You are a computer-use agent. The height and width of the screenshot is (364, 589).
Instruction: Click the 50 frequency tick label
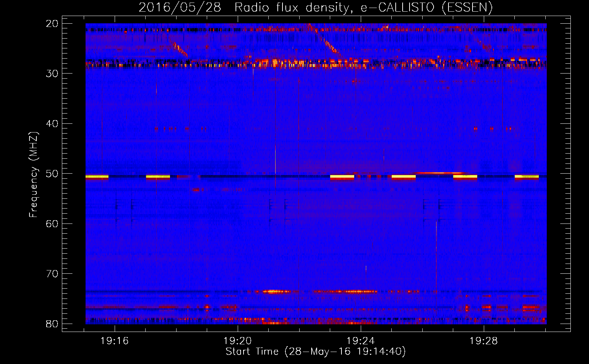click(x=52, y=174)
